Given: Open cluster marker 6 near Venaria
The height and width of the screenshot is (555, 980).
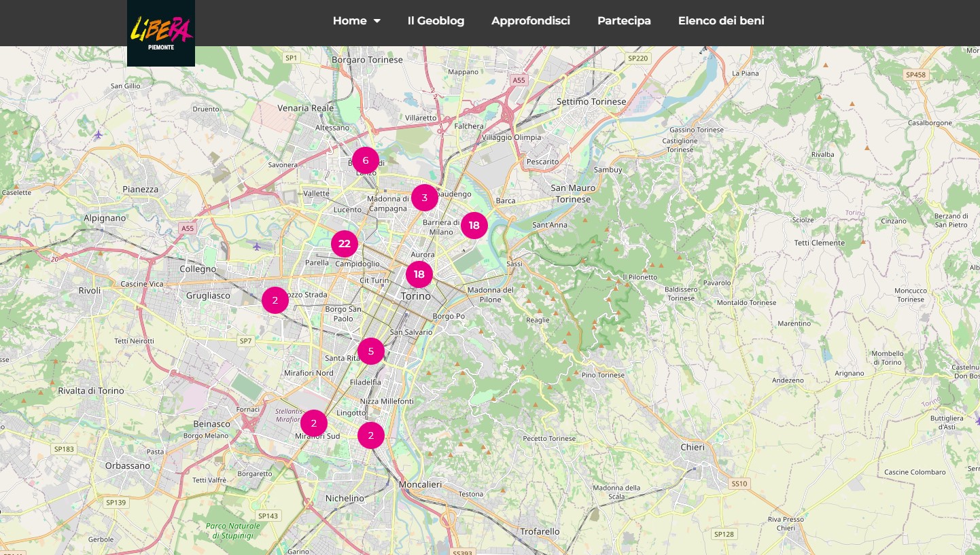Looking at the screenshot, I should (x=366, y=160).
